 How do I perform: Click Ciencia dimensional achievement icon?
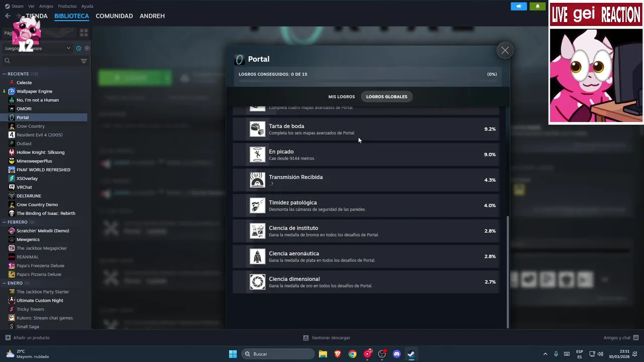click(258, 282)
